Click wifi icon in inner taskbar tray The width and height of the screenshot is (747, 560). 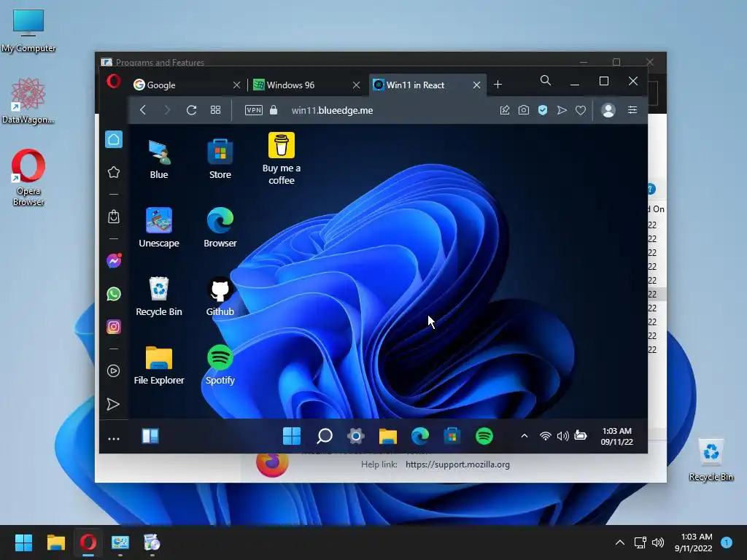click(x=546, y=436)
